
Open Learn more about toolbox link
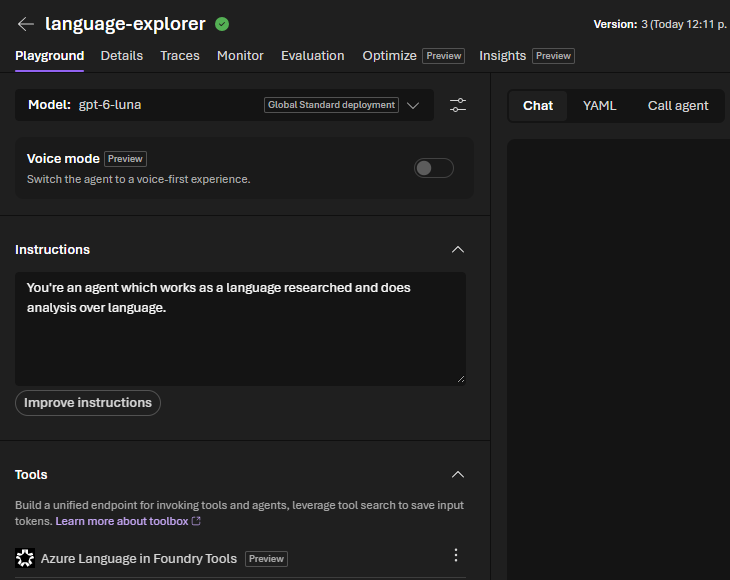(x=122, y=521)
